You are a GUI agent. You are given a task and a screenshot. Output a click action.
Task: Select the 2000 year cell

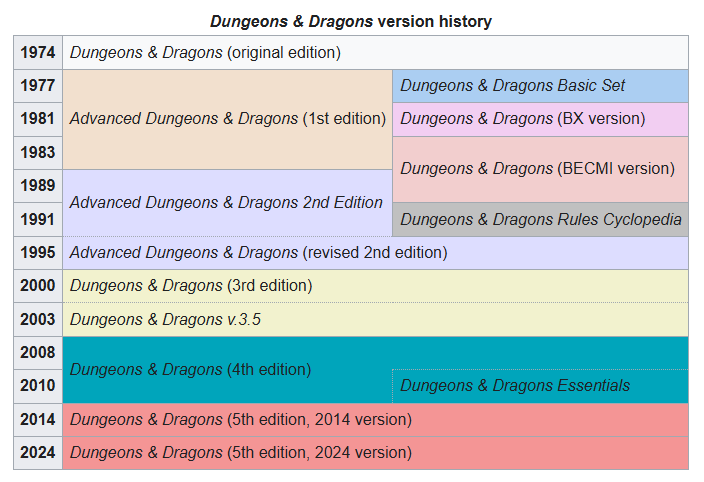pos(38,286)
